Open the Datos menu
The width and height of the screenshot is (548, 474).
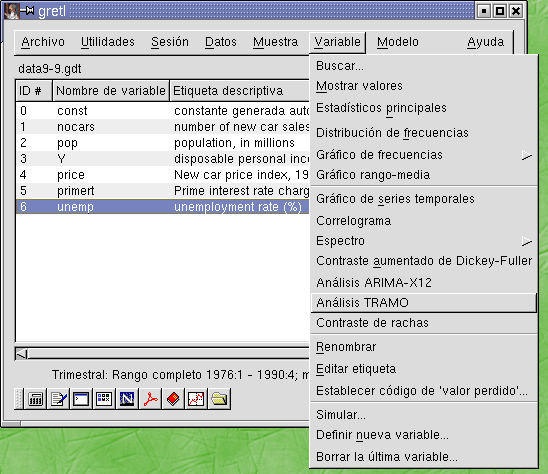coord(221,42)
